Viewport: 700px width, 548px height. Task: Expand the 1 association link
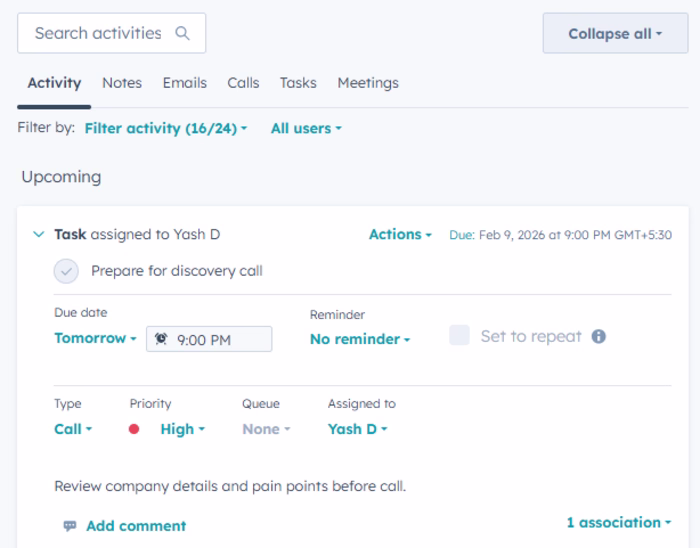[x=618, y=522]
